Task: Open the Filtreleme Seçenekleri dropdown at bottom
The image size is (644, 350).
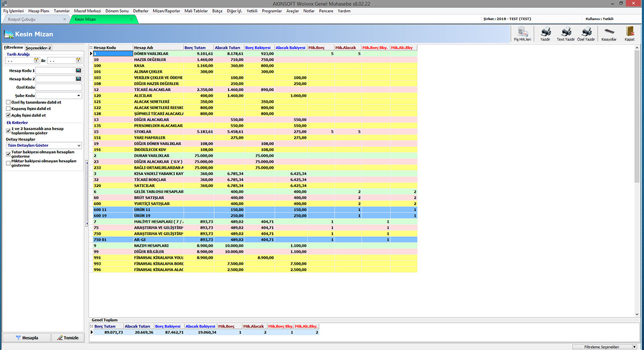Action: [x=606, y=347]
